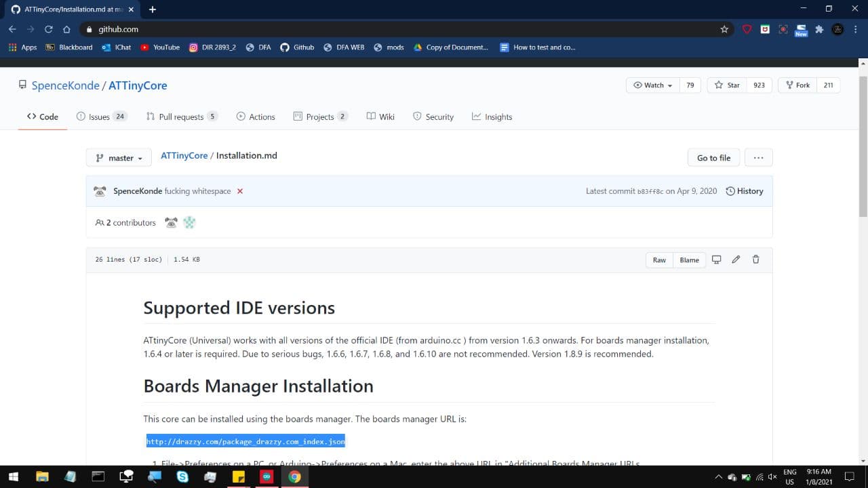Close the ATTinyCore browser tab
This screenshot has width=868, height=488.
point(131,9)
